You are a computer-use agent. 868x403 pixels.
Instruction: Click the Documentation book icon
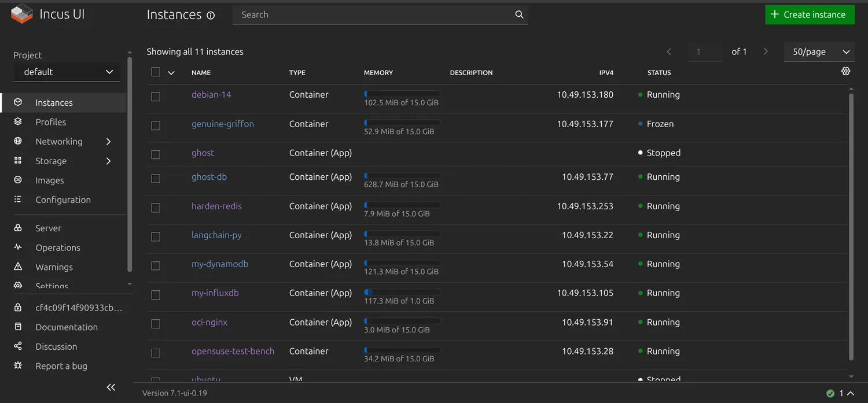(x=18, y=327)
